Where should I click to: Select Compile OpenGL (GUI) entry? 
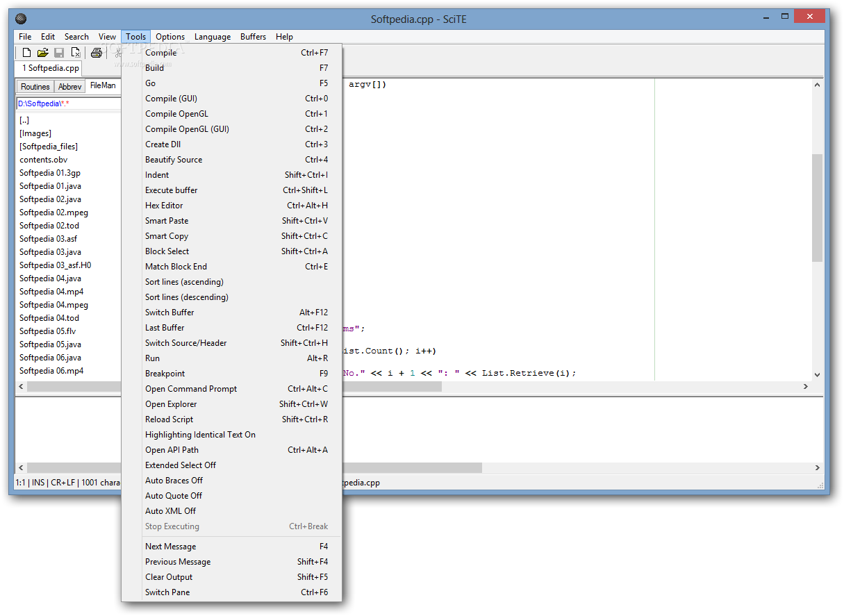[232, 129]
